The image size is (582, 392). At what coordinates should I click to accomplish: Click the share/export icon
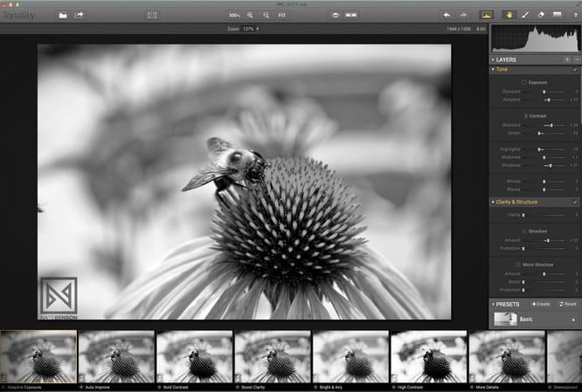pyautogui.click(x=79, y=15)
